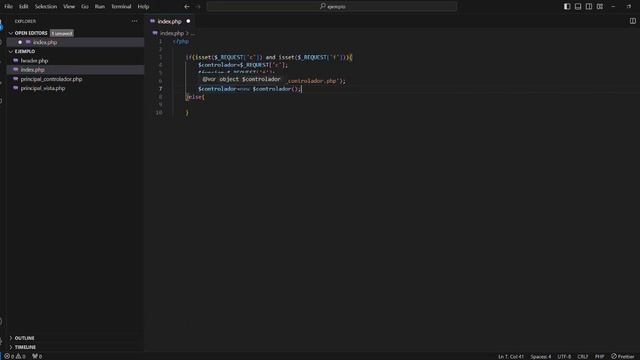Go forward with the navigation arrow
The image size is (640, 360).
pyautogui.click(x=198, y=7)
